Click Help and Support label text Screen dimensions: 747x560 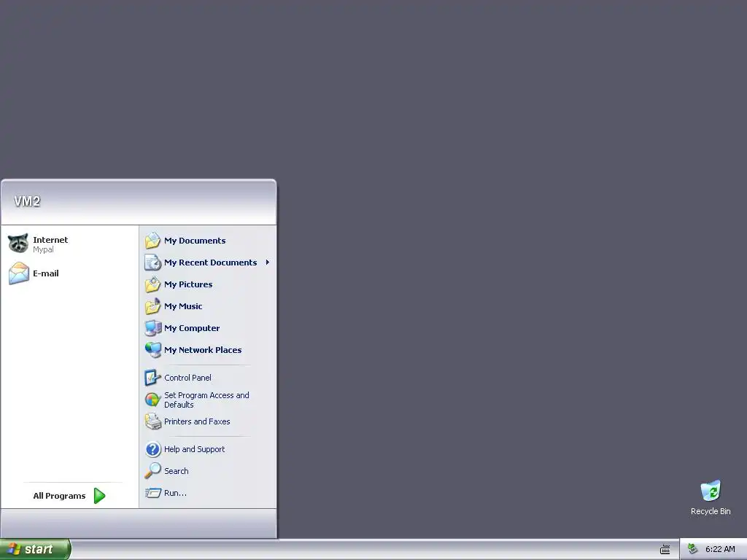click(x=194, y=449)
